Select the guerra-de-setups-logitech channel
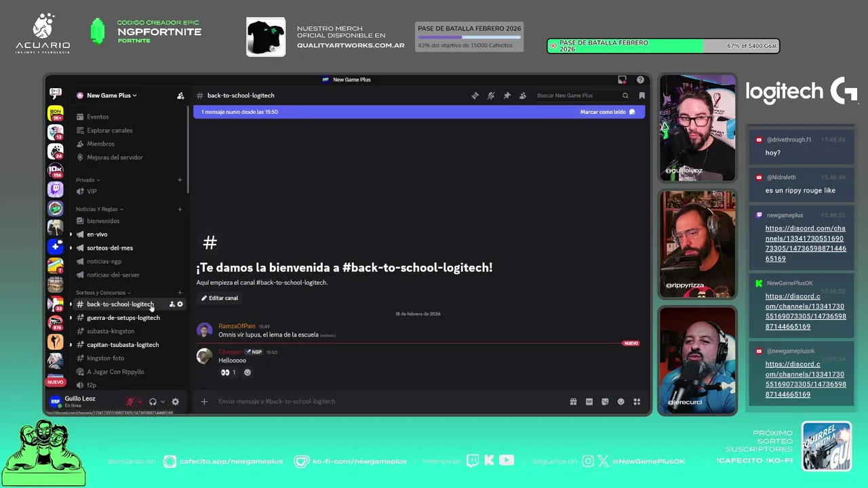Viewport: 868px width, 488px height. (129, 318)
